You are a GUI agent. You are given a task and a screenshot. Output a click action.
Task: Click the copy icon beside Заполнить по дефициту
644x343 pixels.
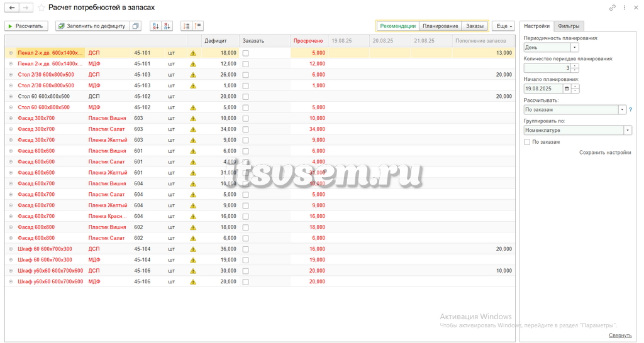pos(136,26)
